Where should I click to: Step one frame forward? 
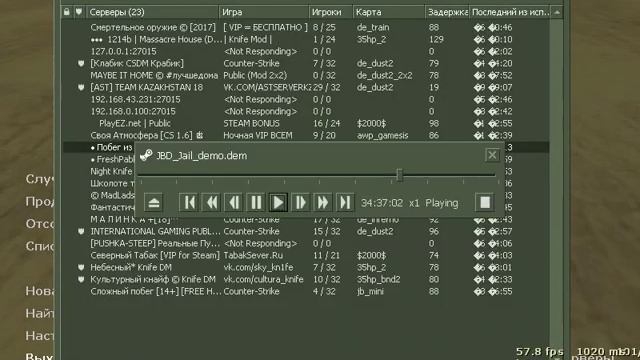[300, 202]
